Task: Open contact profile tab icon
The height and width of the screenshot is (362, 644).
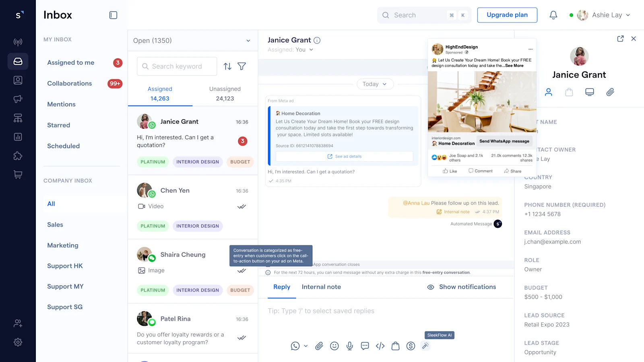Action: tap(549, 92)
